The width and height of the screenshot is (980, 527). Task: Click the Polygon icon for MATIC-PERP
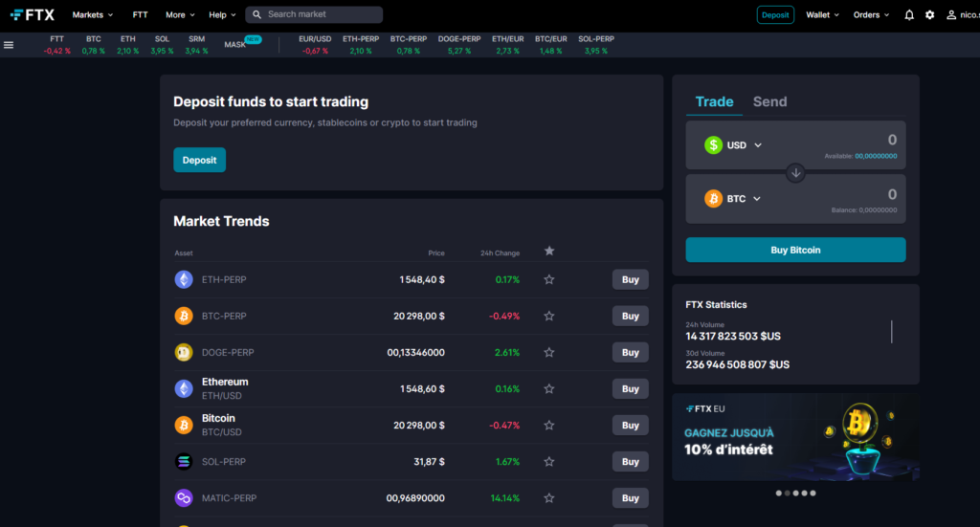click(183, 498)
